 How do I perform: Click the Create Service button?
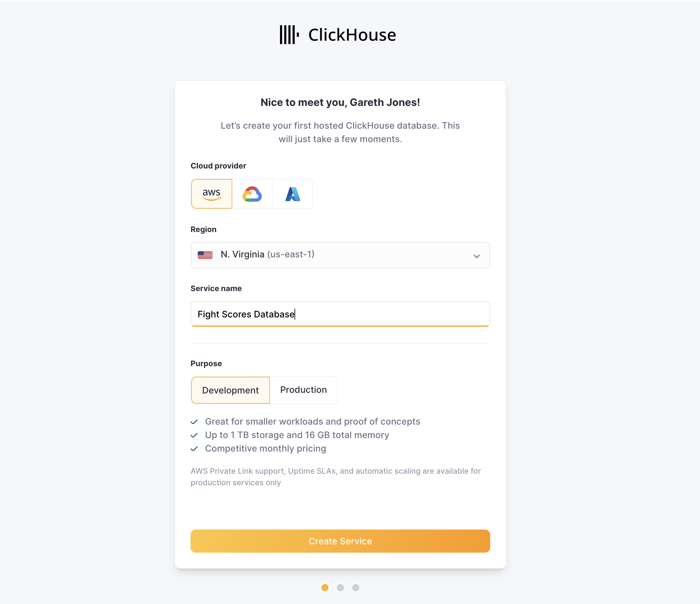coord(340,541)
